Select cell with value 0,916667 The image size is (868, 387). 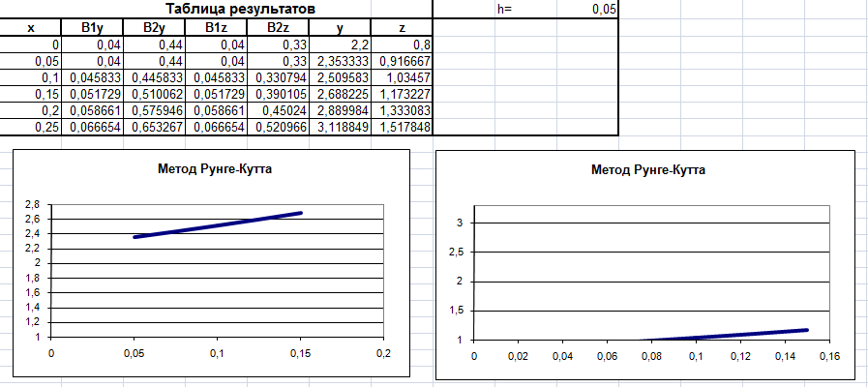coord(402,61)
